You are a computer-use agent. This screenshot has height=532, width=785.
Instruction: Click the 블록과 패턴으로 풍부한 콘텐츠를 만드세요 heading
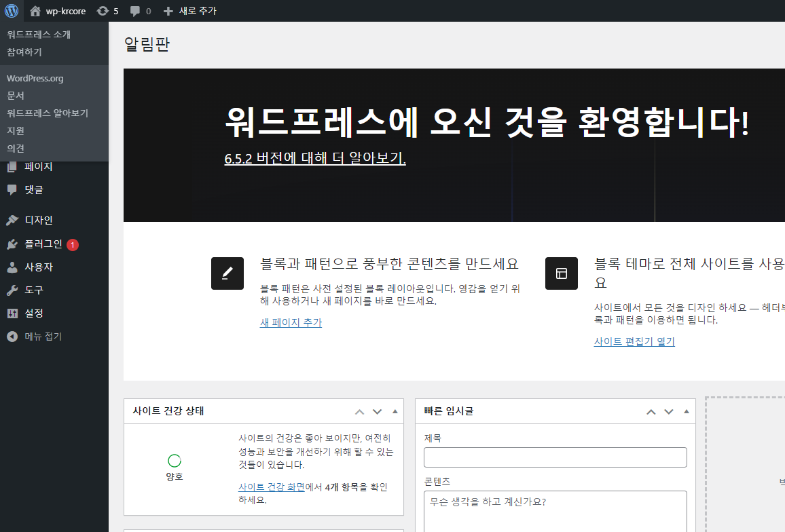[390, 264]
